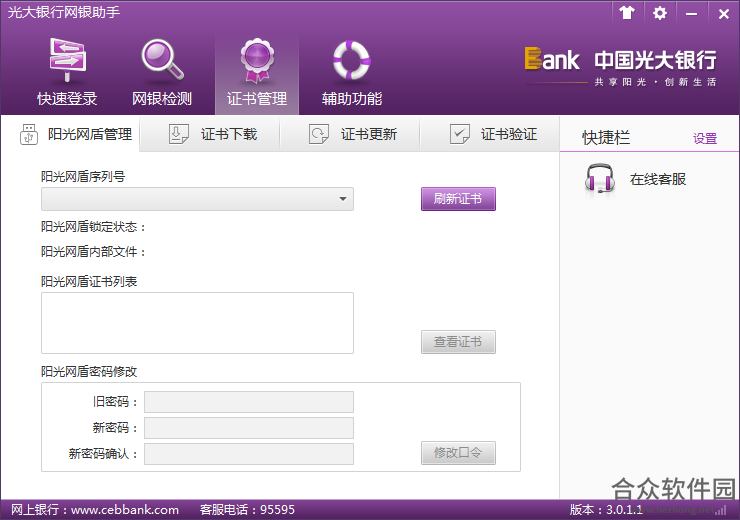Click the 快捷栏 heading
740x520 pixels.
[606, 138]
